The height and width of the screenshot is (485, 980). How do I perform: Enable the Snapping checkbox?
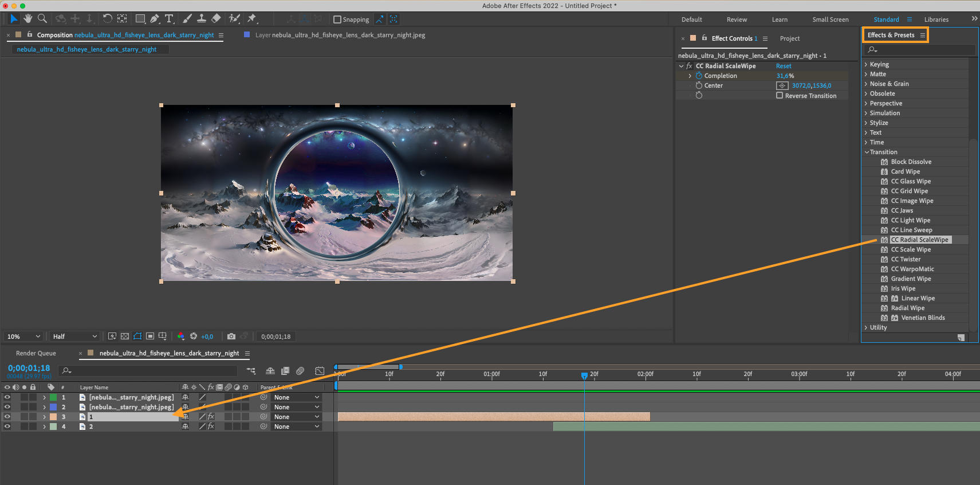(337, 19)
